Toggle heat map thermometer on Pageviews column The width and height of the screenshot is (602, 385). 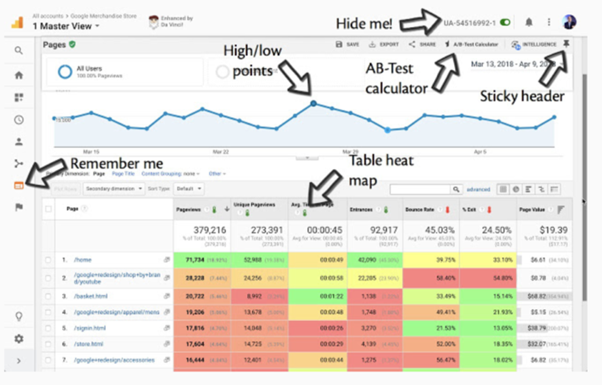point(214,210)
